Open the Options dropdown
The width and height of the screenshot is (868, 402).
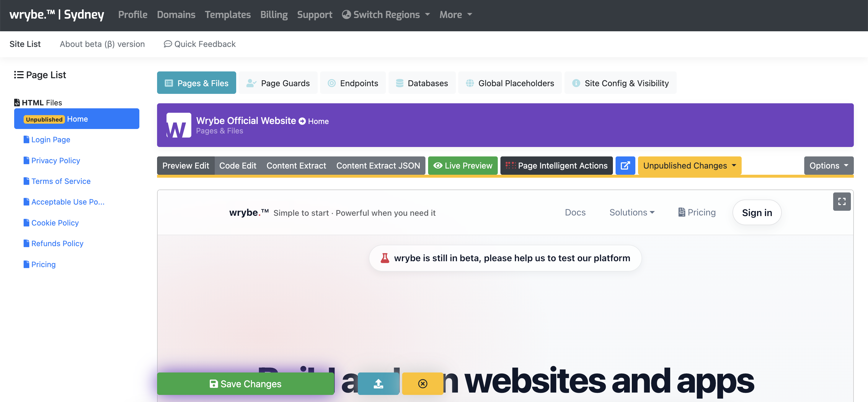[x=828, y=166]
